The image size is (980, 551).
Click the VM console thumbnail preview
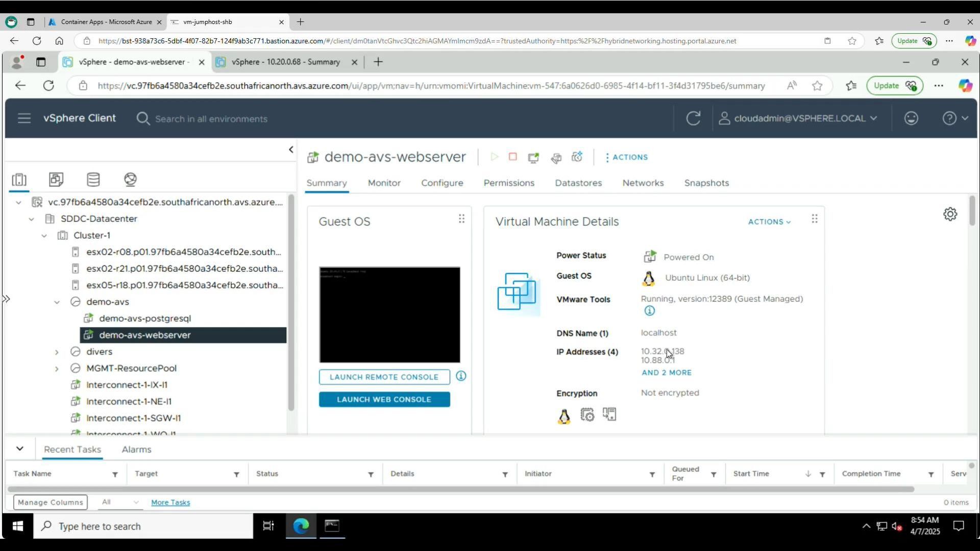pos(389,315)
